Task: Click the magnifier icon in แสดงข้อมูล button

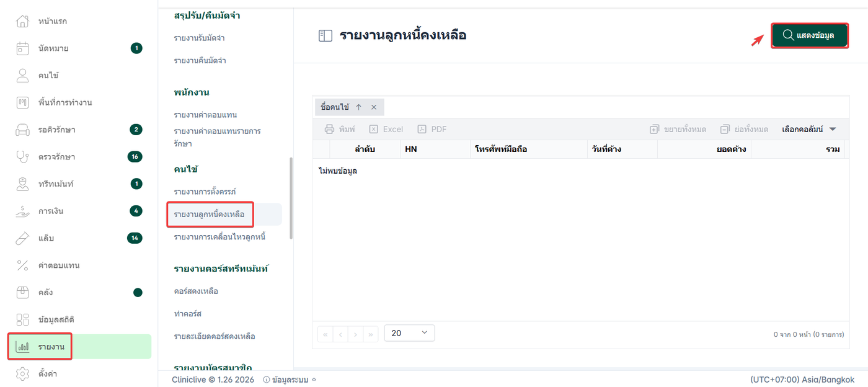Action: click(x=788, y=35)
